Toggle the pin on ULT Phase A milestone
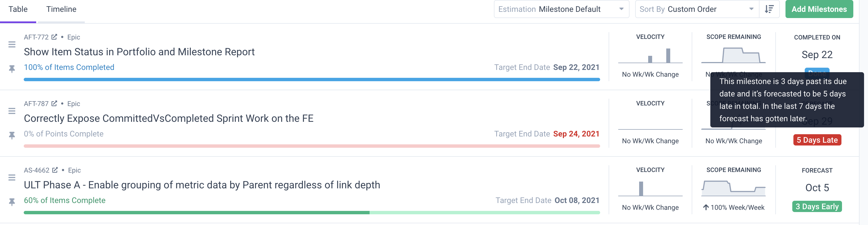 point(12,202)
